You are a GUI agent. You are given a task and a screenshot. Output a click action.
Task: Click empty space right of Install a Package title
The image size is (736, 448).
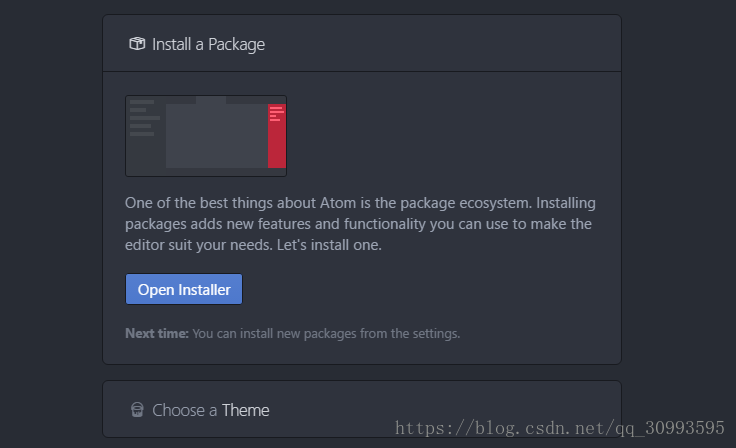(441, 44)
